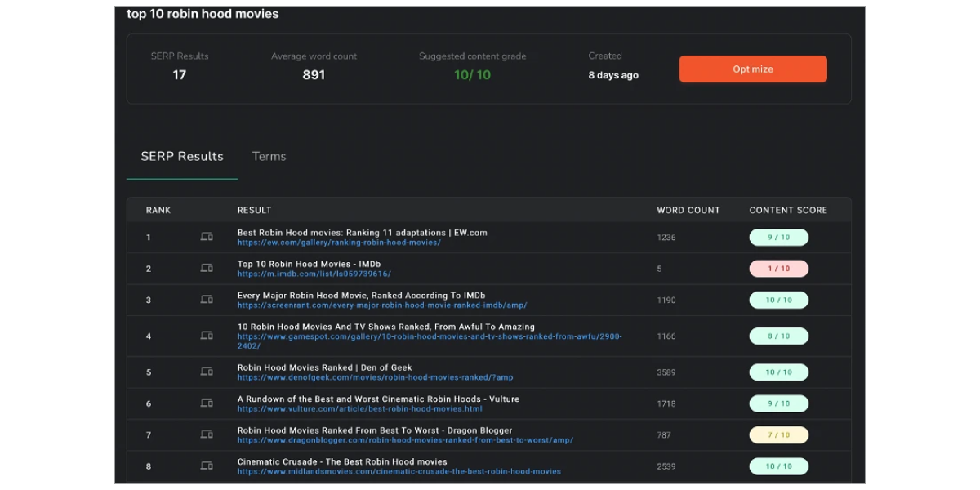Screen dimensions: 980x490
Task: Sort by the Word Count column header
Action: click(688, 210)
